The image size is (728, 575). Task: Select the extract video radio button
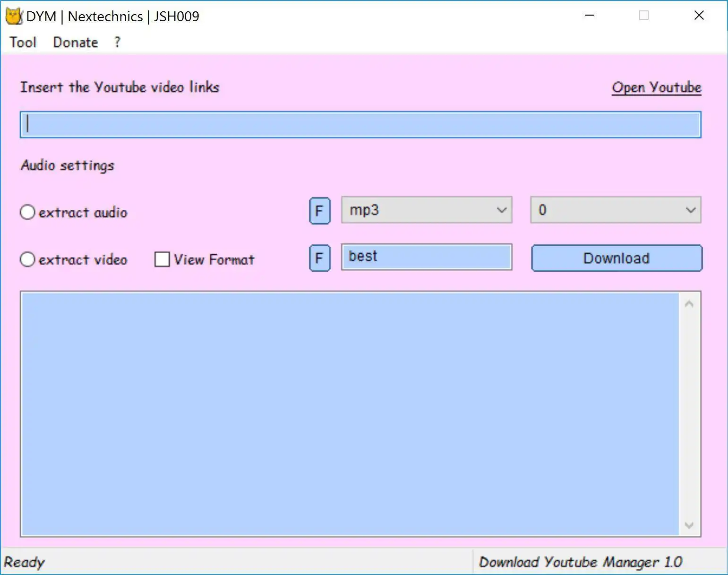tap(27, 259)
